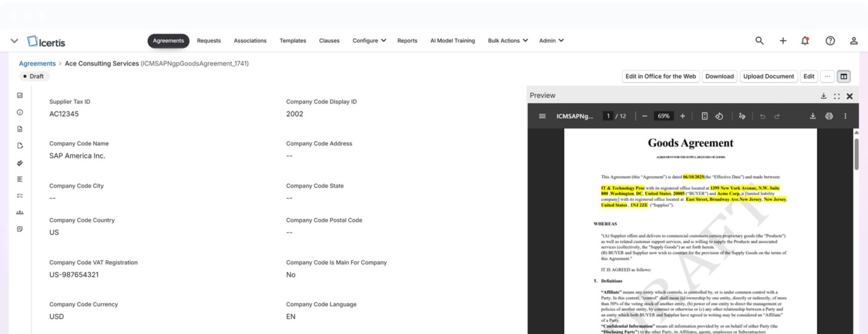The height and width of the screenshot is (334, 868).
Task: Open the notifications bell icon
Action: point(805,41)
